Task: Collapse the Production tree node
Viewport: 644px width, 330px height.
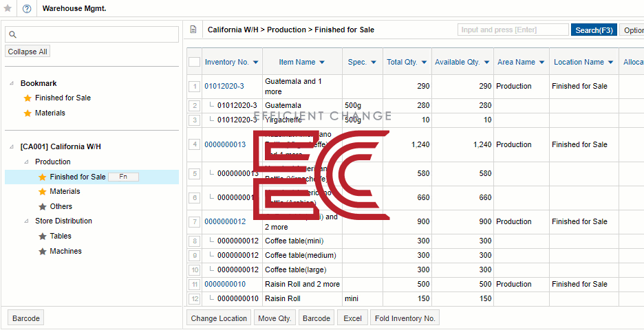Action: tap(27, 162)
